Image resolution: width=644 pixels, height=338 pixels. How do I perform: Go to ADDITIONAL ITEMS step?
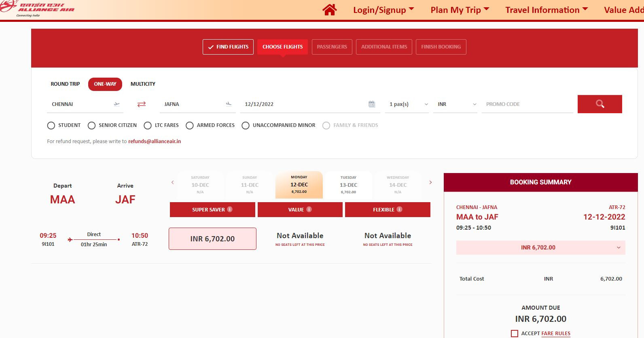384,47
